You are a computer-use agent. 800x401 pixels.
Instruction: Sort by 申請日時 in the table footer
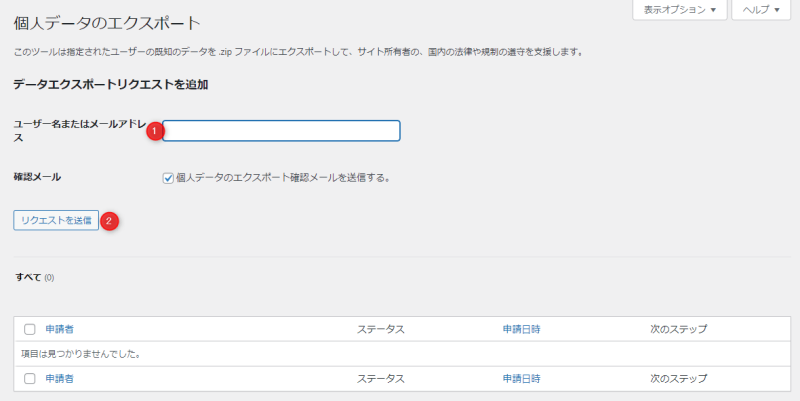point(523,379)
